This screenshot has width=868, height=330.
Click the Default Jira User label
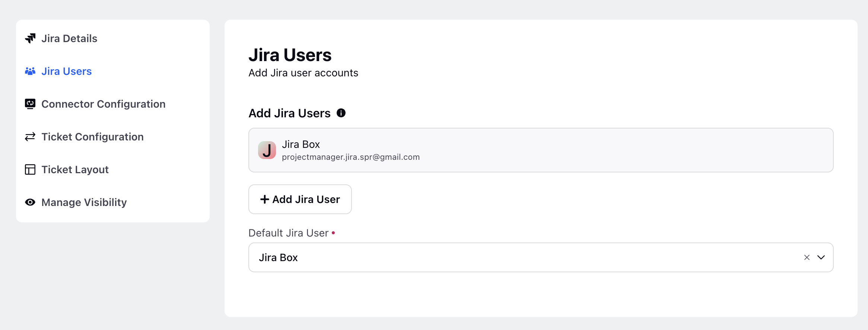point(289,233)
